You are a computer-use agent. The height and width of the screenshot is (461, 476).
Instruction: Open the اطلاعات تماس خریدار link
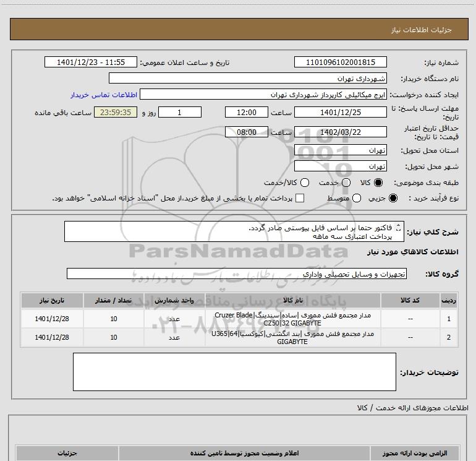104,95
